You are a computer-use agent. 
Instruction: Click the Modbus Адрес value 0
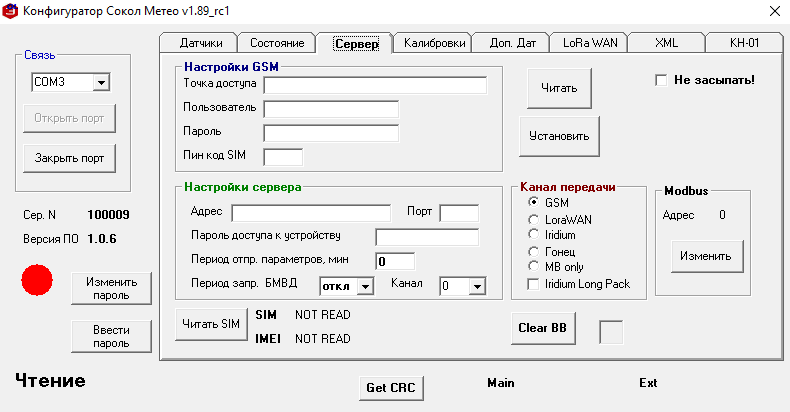[722, 215]
